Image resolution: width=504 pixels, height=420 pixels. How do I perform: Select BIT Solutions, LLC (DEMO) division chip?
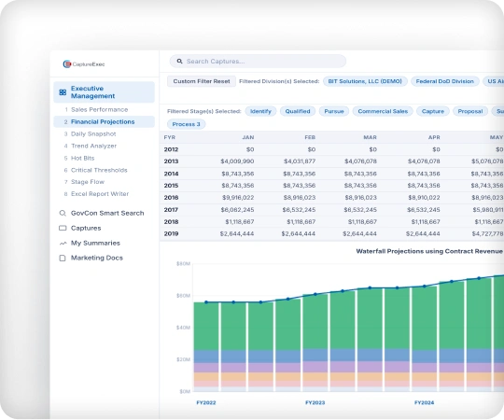click(x=365, y=81)
